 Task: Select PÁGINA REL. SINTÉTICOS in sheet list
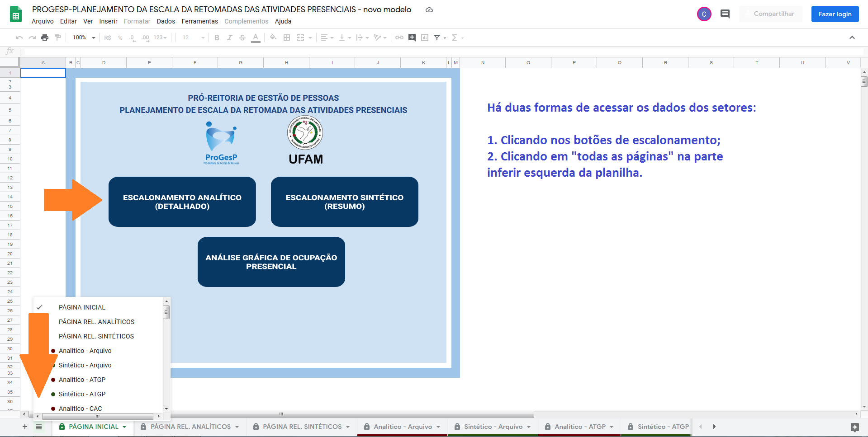point(96,336)
